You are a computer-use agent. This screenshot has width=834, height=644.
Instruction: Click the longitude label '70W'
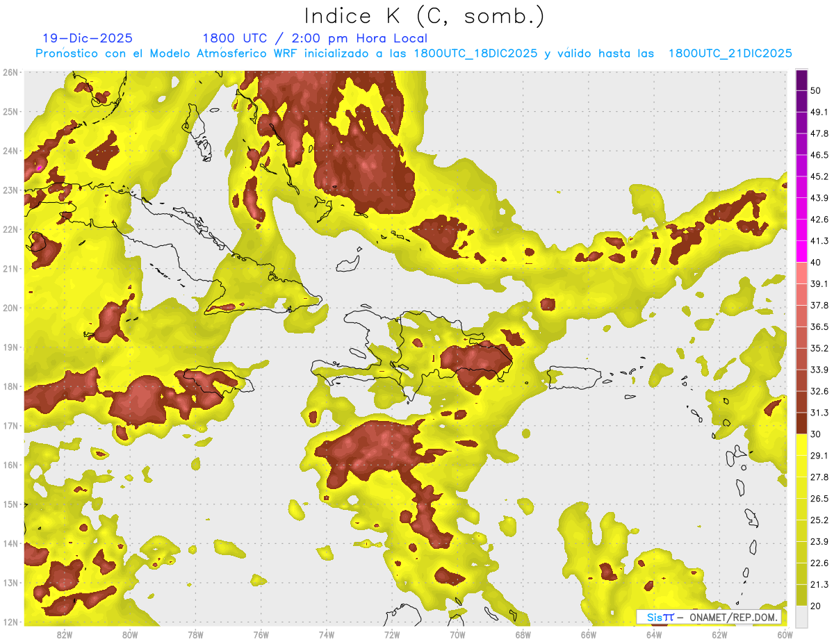[457, 635]
